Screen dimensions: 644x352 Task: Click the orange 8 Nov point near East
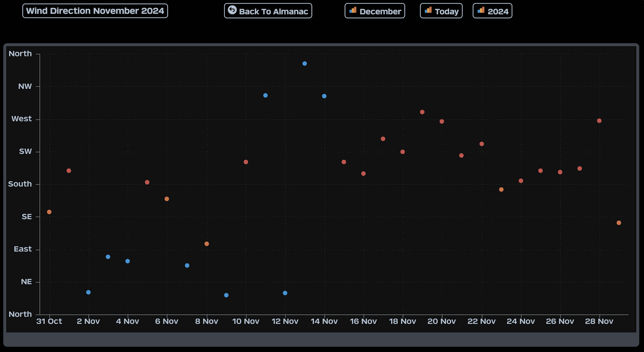pos(207,244)
